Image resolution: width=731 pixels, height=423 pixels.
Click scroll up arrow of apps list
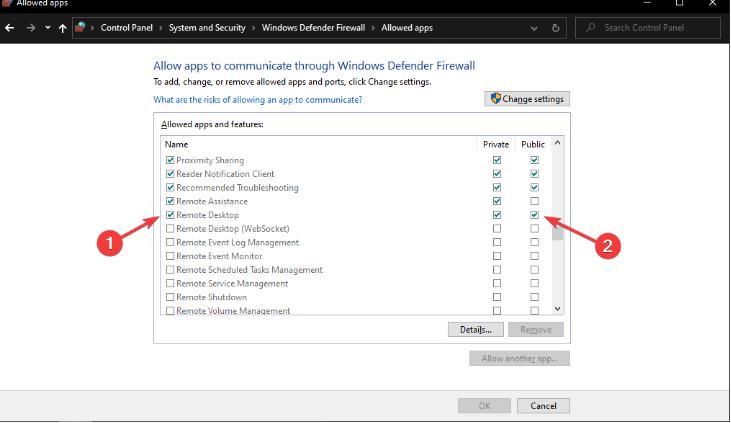pyautogui.click(x=558, y=143)
